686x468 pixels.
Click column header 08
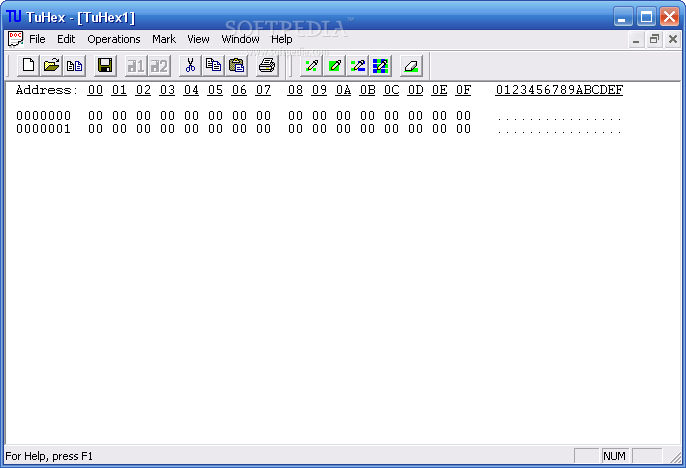[x=295, y=90]
